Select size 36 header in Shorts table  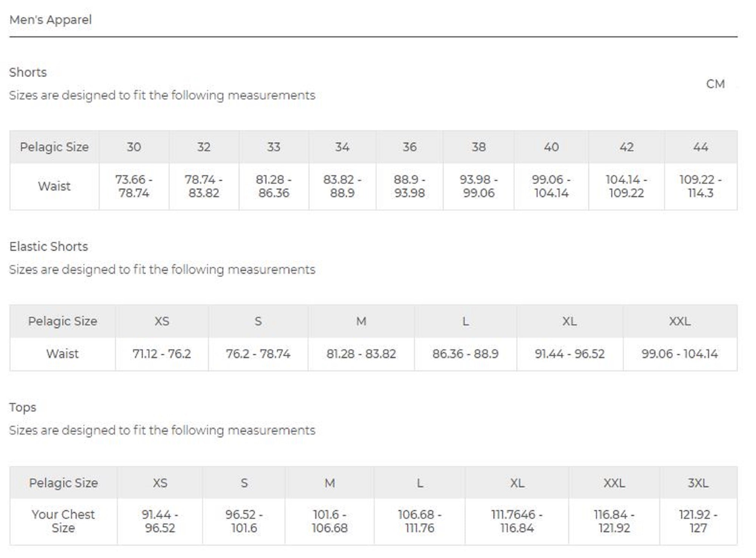click(x=409, y=147)
